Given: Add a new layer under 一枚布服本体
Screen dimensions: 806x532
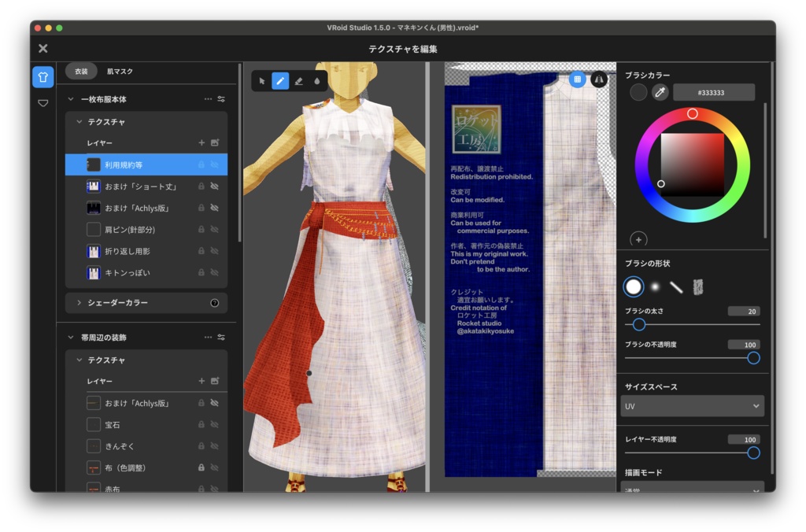Looking at the screenshot, I should point(201,143).
